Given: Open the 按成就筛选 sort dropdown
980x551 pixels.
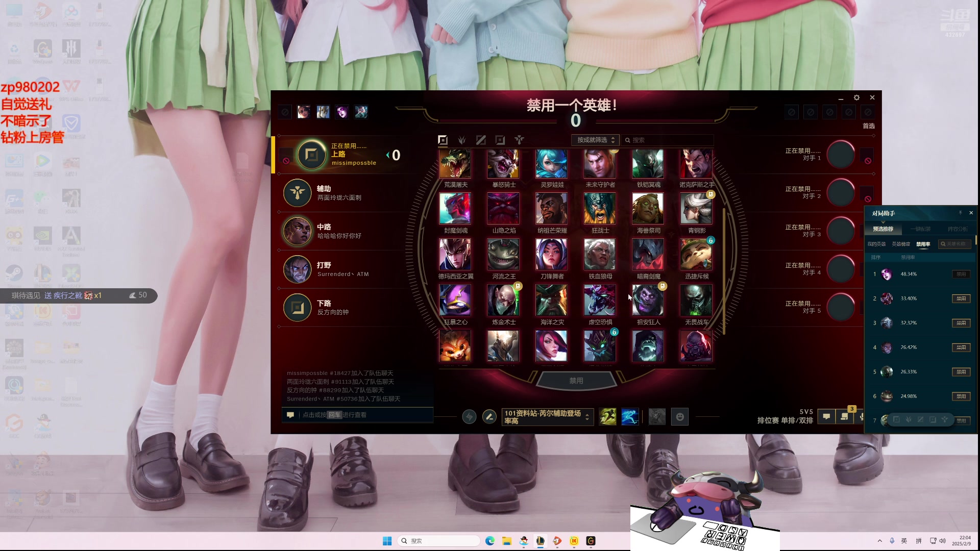Looking at the screenshot, I should (x=595, y=140).
